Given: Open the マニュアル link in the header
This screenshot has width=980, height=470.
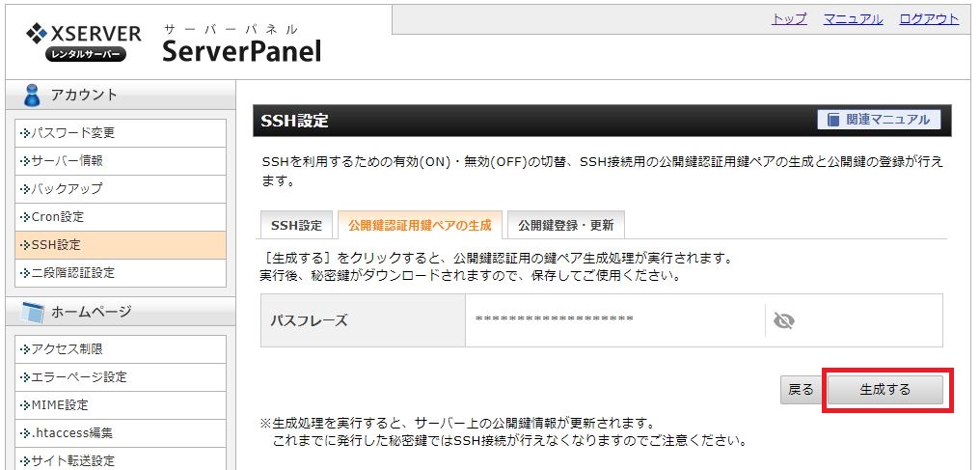Looking at the screenshot, I should 853,18.
